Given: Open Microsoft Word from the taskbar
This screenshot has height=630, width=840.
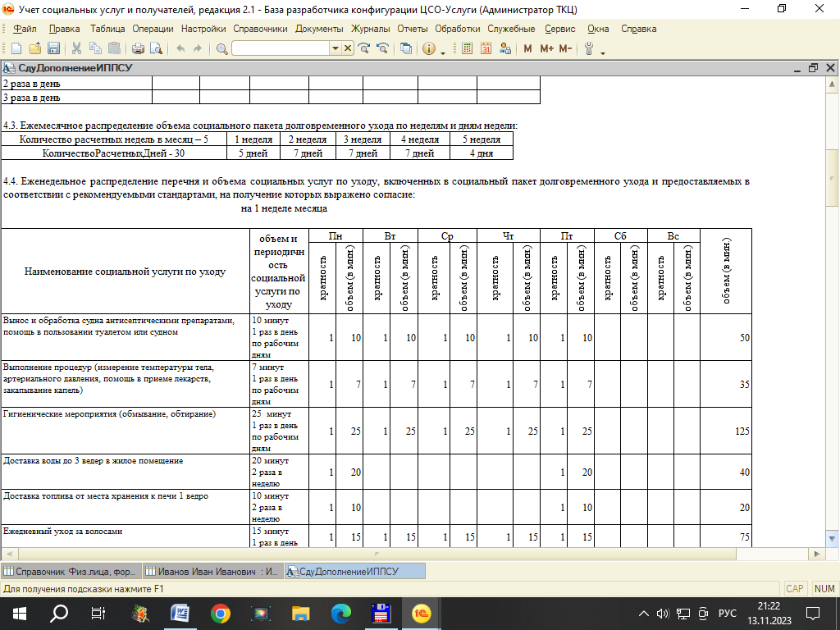Looking at the screenshot, I should 179,613.
